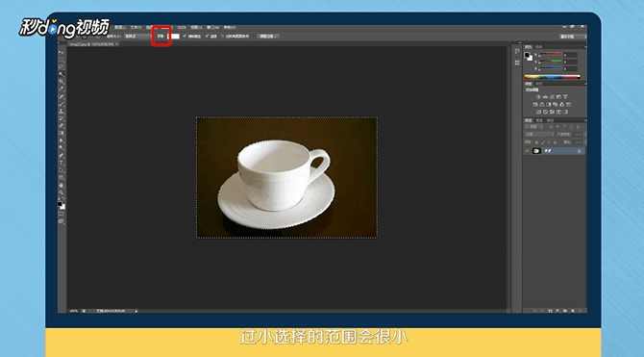Toggle lock transparent pixels in Layers panel
The width and height of the screenshot is (644, 357).
tap(536, 142)
